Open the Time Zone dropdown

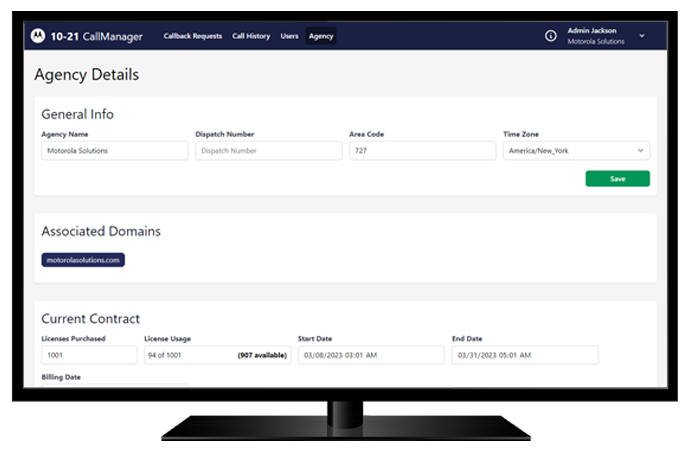pyautogui.click(x=576, y=151)
